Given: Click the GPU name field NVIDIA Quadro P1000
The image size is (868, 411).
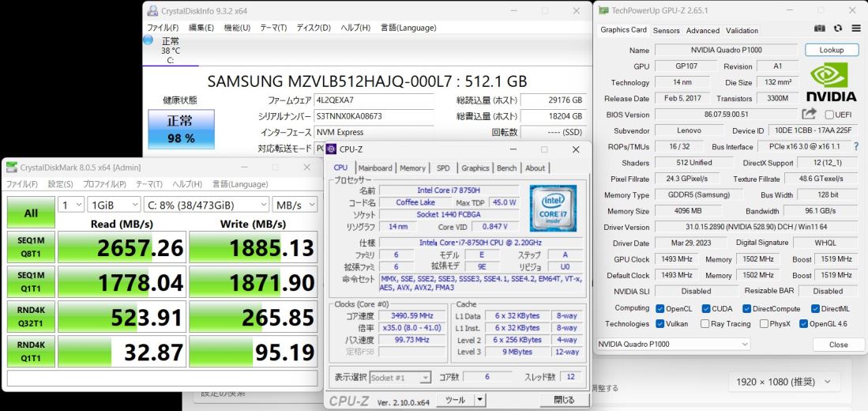Looking at the screenshot, I should click(727, 50).
